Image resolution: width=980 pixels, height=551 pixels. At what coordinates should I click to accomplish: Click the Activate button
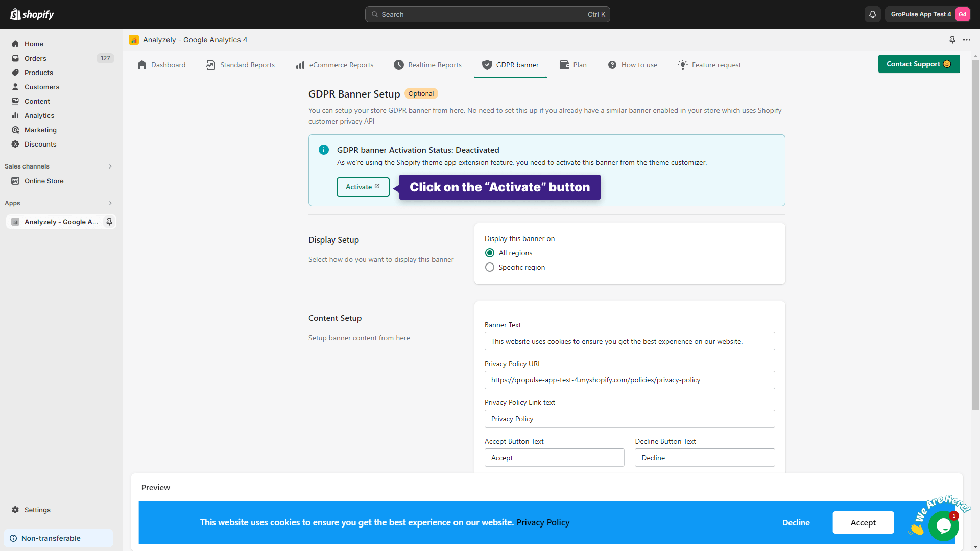363,187
